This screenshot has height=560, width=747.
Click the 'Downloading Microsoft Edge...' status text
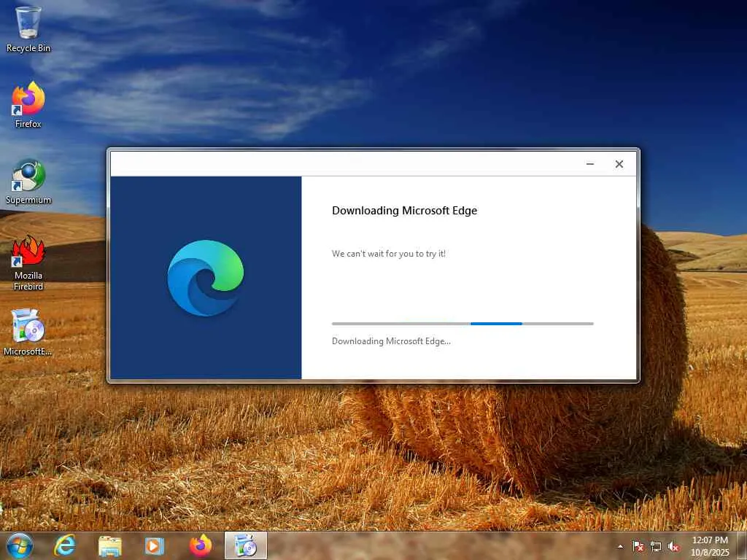(x=391, y=341)
